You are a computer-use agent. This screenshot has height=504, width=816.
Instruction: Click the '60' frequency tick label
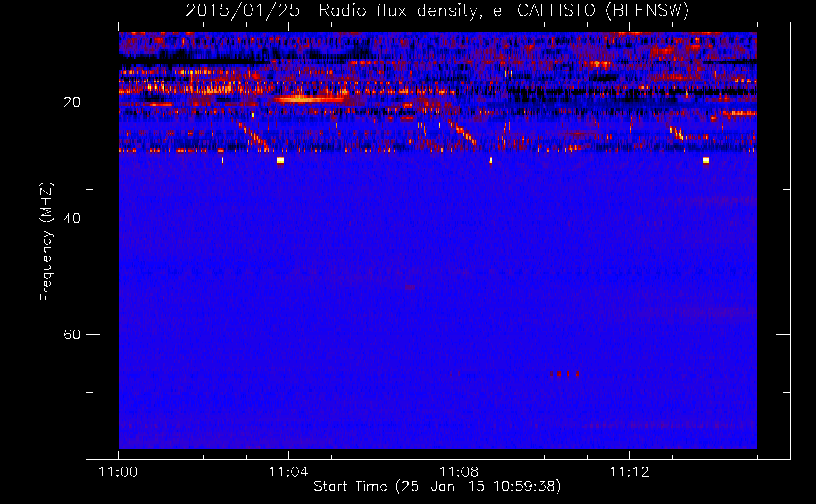click(x=72, y=335)
